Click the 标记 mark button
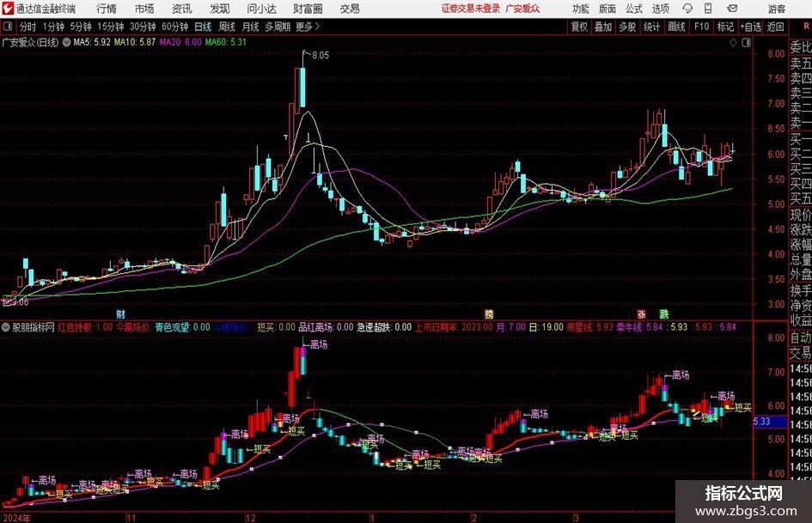 point(725,27)
